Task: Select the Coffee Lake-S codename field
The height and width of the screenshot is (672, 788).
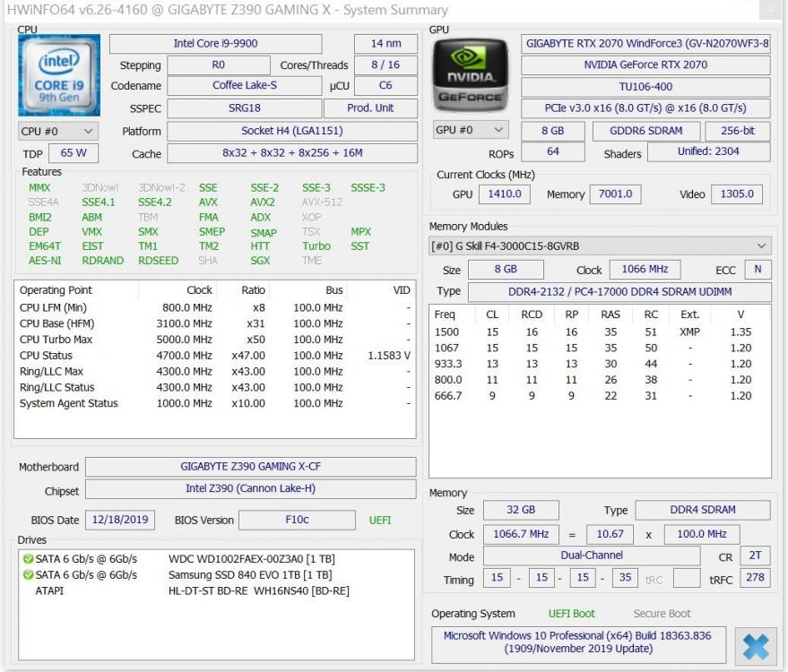Action: point(244,85)
